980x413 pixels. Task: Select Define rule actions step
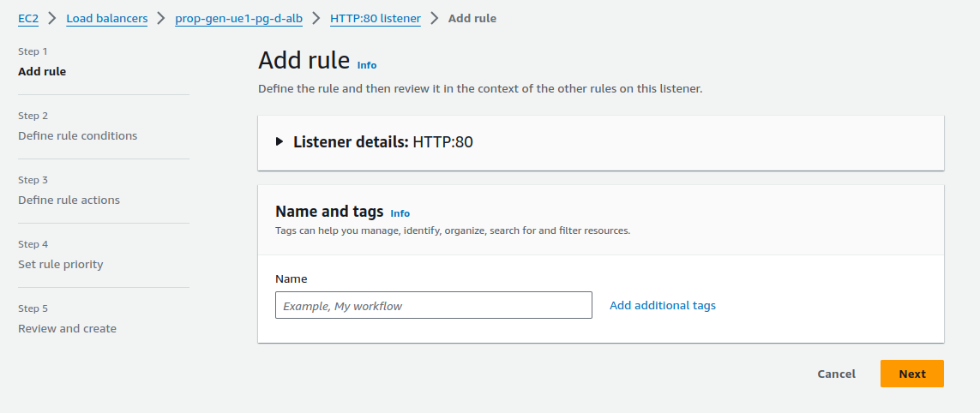69,200
